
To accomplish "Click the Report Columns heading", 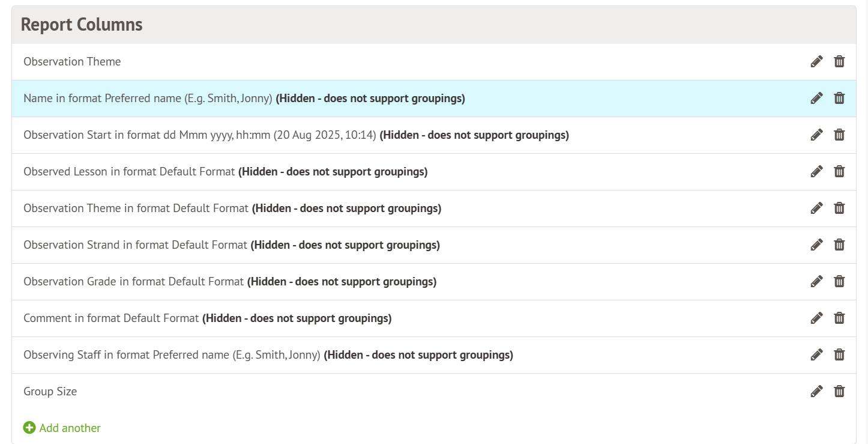I will tap(82, 25).
